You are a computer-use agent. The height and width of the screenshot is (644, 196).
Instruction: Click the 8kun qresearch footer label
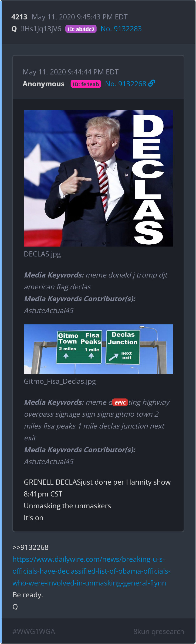(159, 632)
